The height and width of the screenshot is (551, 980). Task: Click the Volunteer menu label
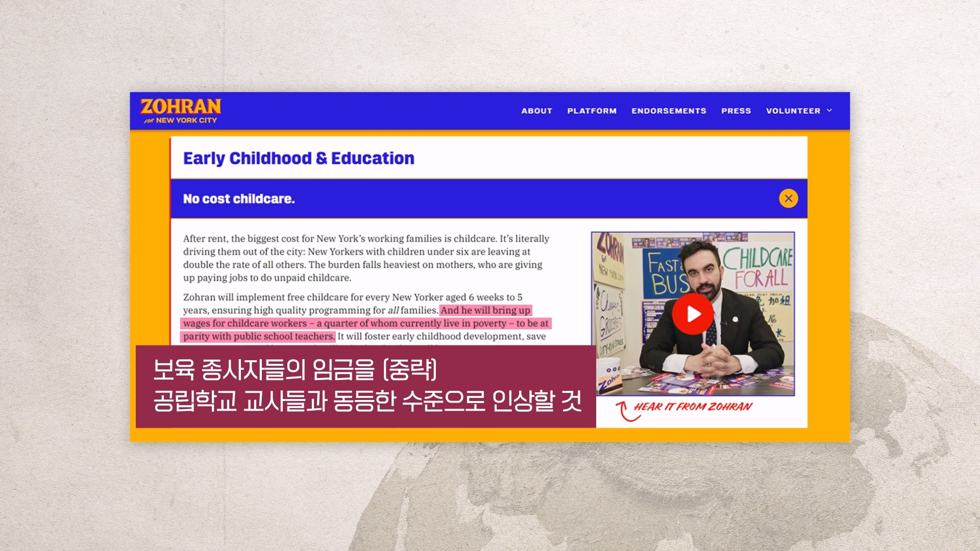[x=793, y=111]
